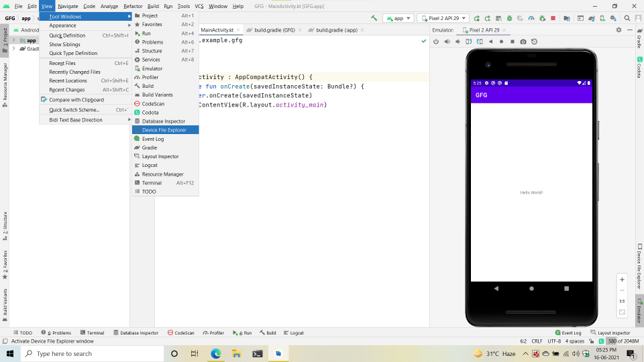Expand the app folder in project tree
This screenshot has height=362, width=644.
point(14,40)
